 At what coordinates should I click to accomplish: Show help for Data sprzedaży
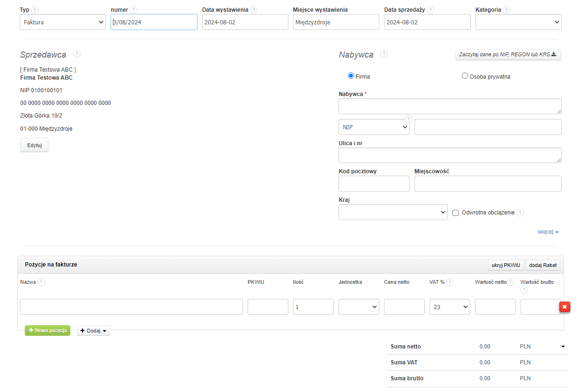[430, 10]
